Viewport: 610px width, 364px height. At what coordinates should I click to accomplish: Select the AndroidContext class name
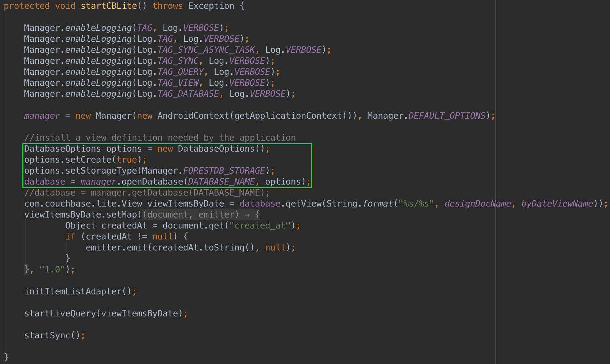pyautogui.click(x=193, y=116)
